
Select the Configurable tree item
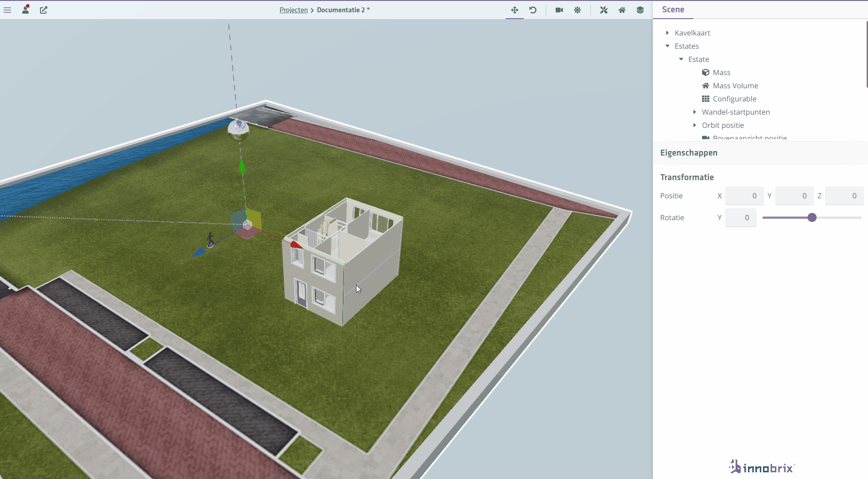(734, 99)
